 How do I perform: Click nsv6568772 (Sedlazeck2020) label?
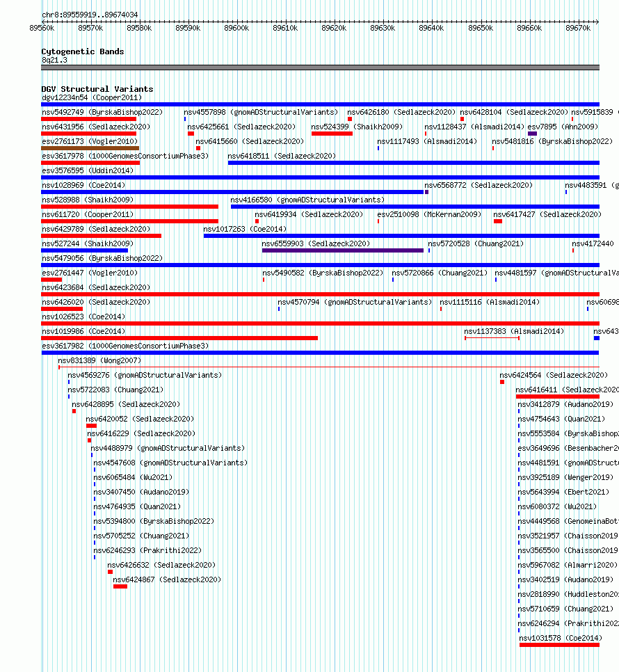479,185
